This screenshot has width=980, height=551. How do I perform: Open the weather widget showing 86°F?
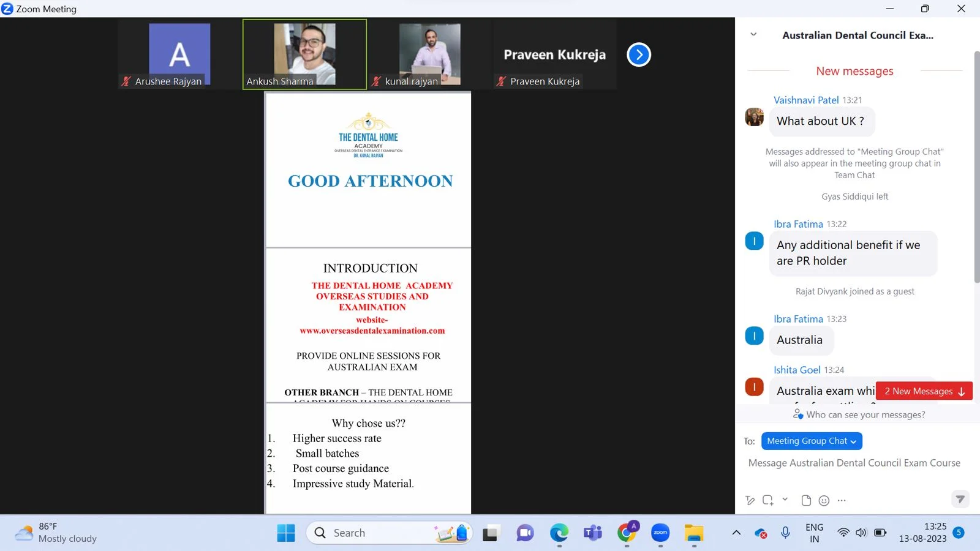coord(56,533)
